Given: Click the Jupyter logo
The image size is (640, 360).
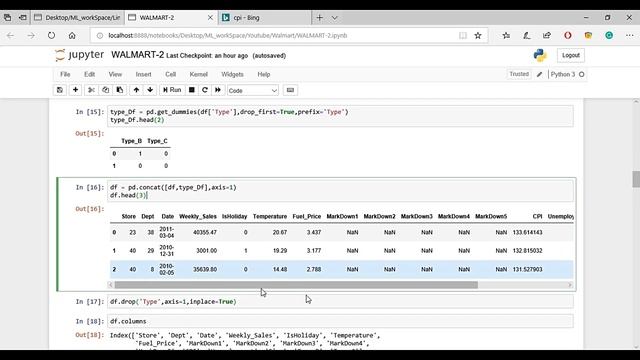Looking at the screenshot, I should point(80,55).
